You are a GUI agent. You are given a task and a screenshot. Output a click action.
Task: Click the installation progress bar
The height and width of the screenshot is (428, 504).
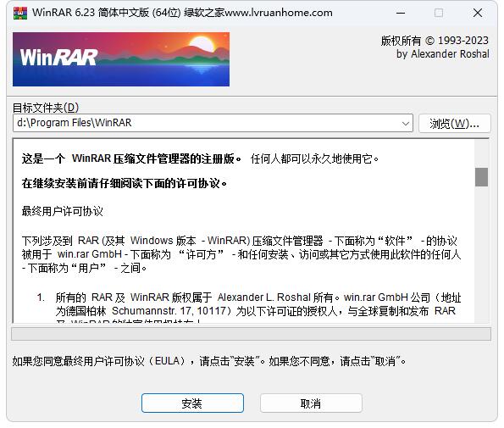[251, 334]
